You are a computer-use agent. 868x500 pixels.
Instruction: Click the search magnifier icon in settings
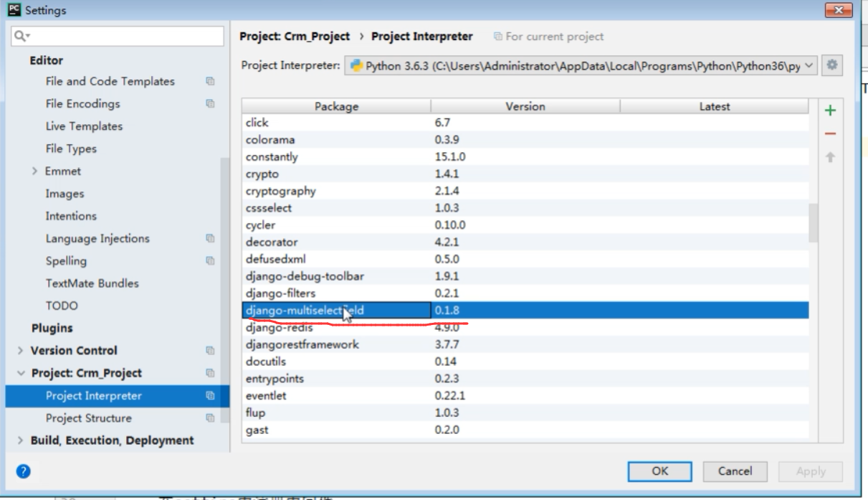[x=22, y=36]
